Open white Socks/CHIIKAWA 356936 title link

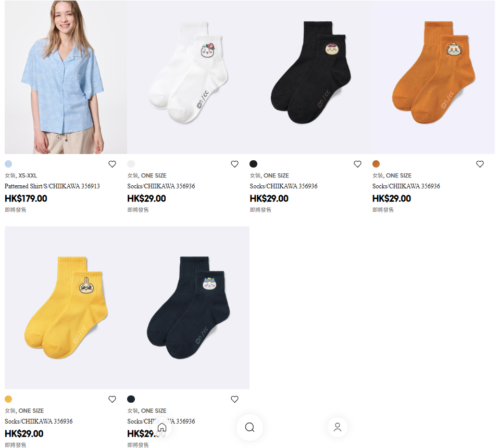click(161, 186)
